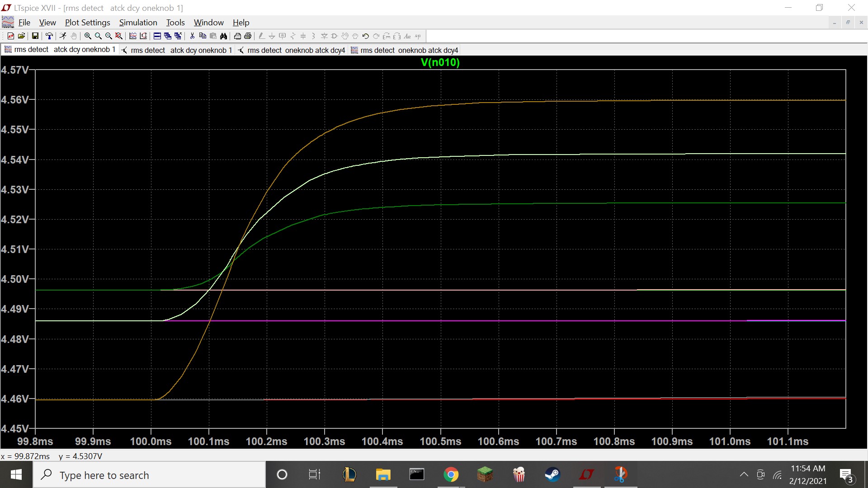Screen dimensions: 868x488
Task: Click the scissors Cut icon
Action: pos(192,36)
